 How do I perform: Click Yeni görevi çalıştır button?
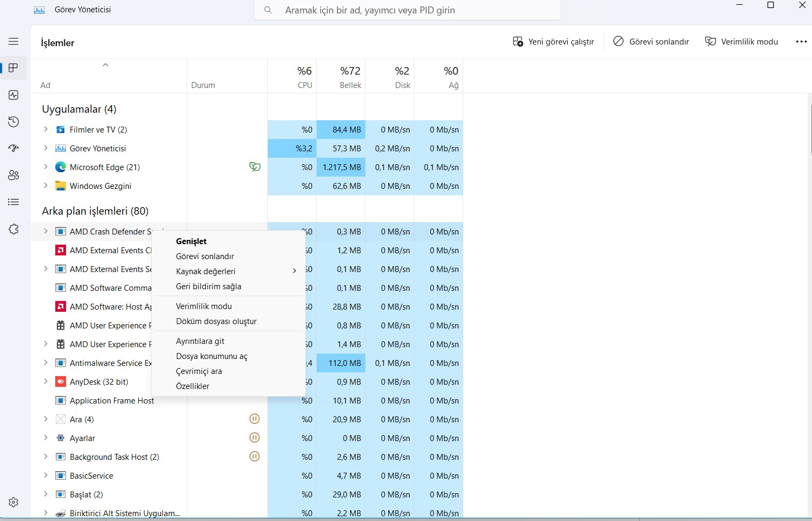click(x=553, y=42)
